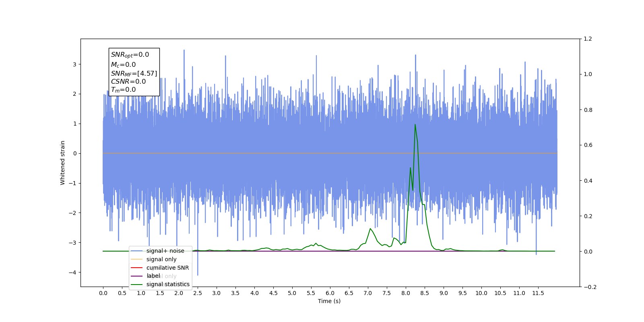
Task: Click the right y-axis tick label 0.6
Action: [x=588, y=145]
